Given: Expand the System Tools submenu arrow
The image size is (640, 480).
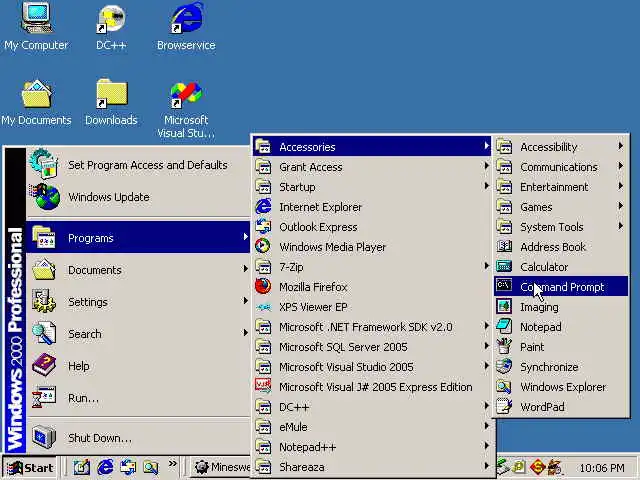Looking at the screenshot, I should coord(620,226).
